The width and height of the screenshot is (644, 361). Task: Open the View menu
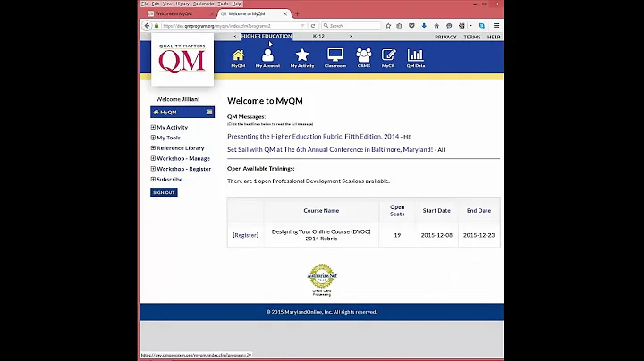pos(167,4)
